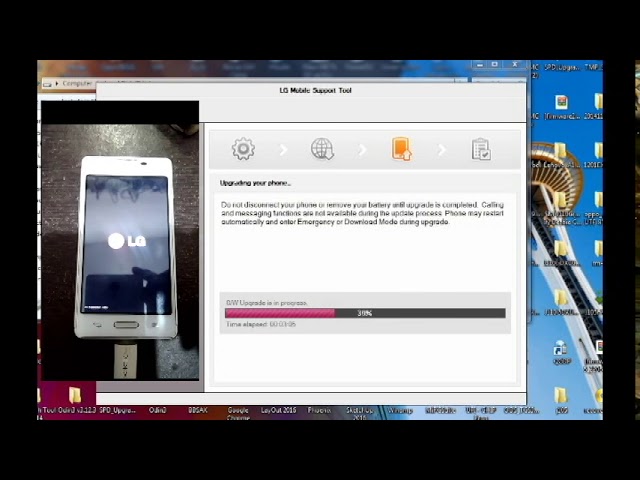Click the 'S/W Upgrade is in progress' label
This screenshot has width=640, height=480.
(x=267, y=303)
